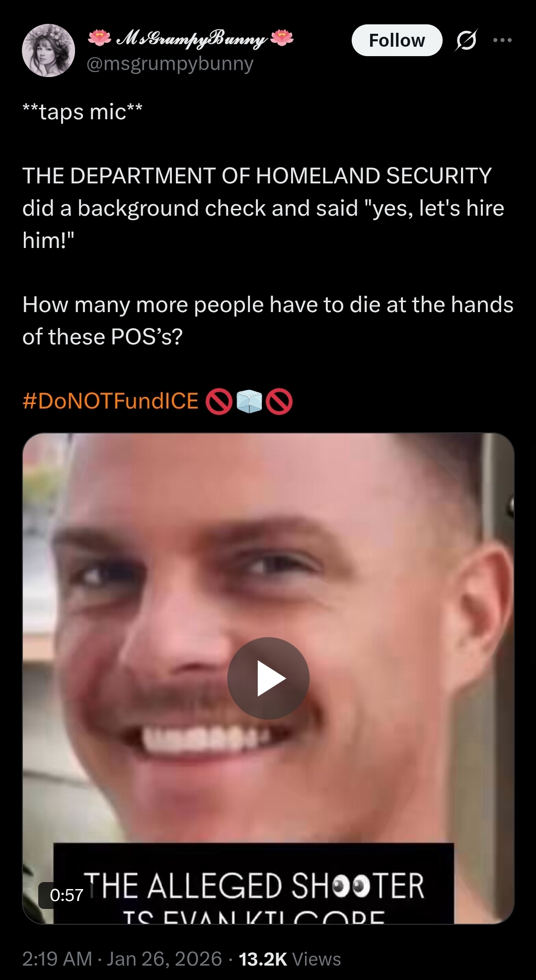Click the "How many more people" paragraph
The height and width of the screenshot is (980, 536).
(x=268, y=321)
